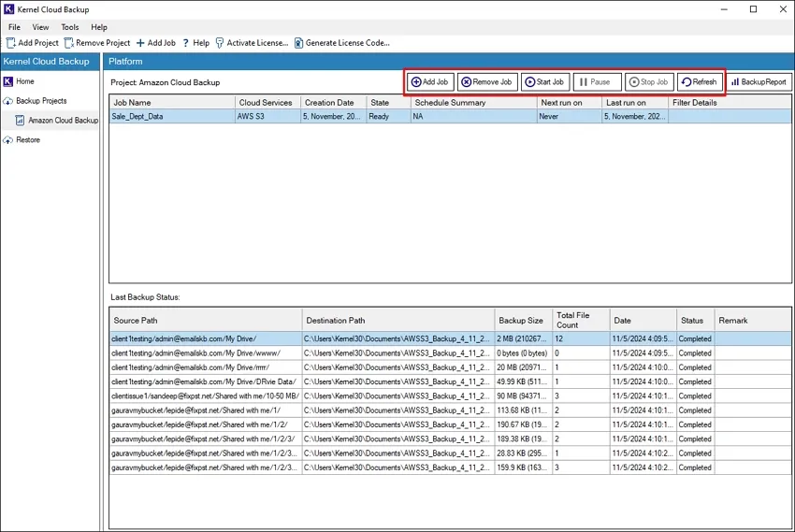Image resolution: width=795 pixels, height=532 pixels.
Task: Click the 90 MB backup size cell
Action: (x=524, y=396)
